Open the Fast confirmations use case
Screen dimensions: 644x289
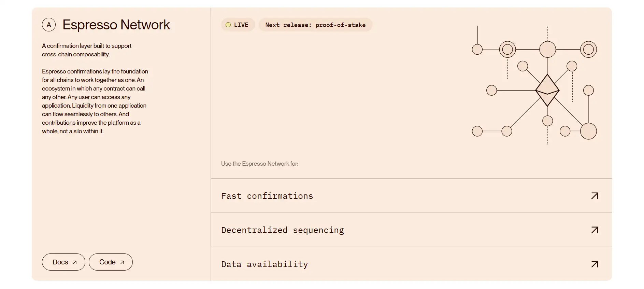(267, 196)
